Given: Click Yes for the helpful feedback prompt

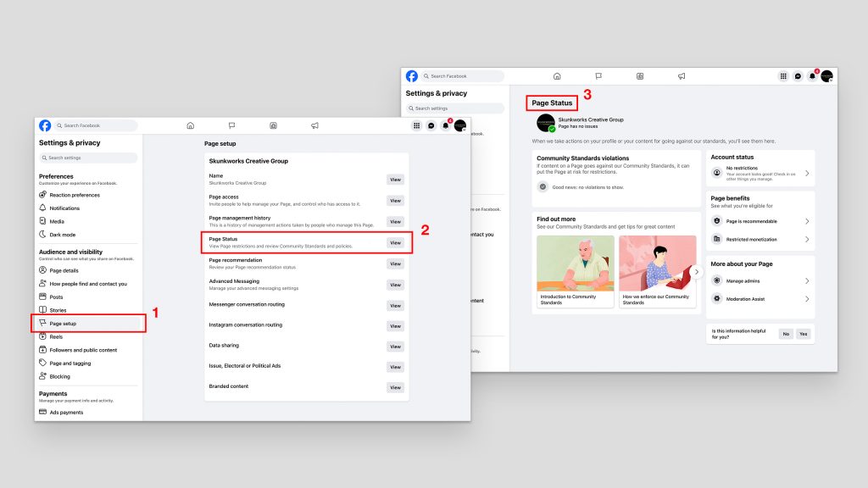Looking at the screenshot, I should (802, 334).
